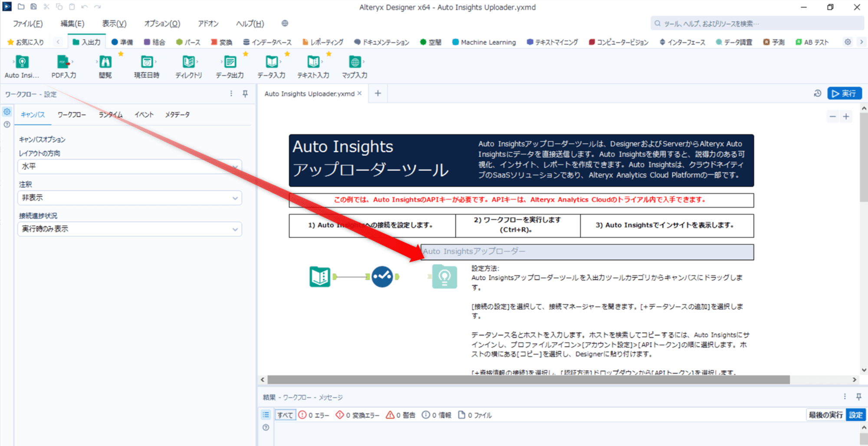Toggle the 0 警告 filter
868x446 pixels.
[x=401, y=415]
